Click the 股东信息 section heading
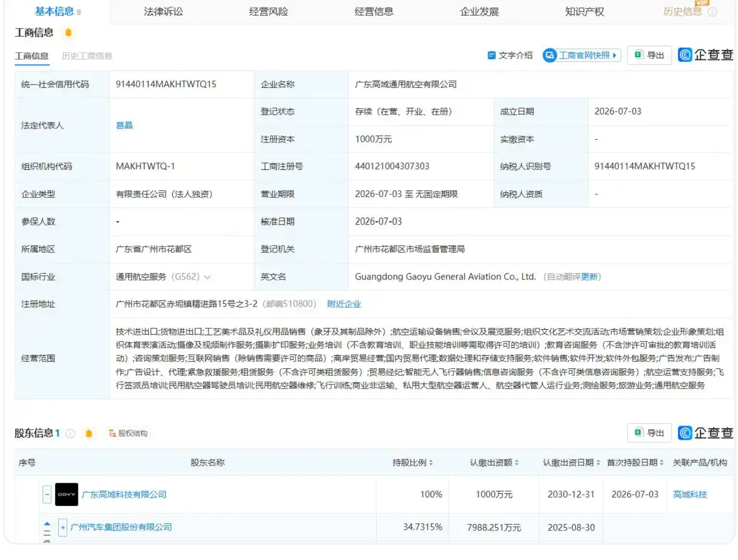Image resolution: width=738 pixels, height=560 pixels. point(34,433)
